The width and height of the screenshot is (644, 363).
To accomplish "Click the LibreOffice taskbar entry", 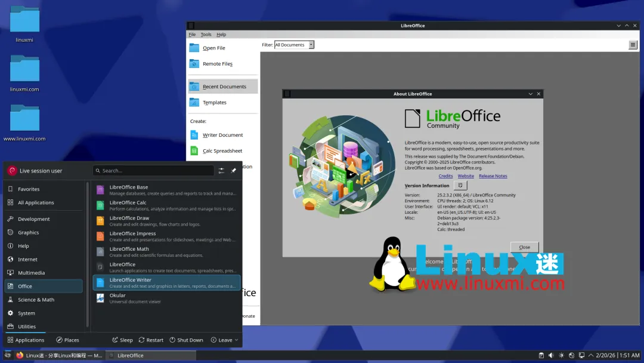I will pyautogui.click(x=151, y=355).
